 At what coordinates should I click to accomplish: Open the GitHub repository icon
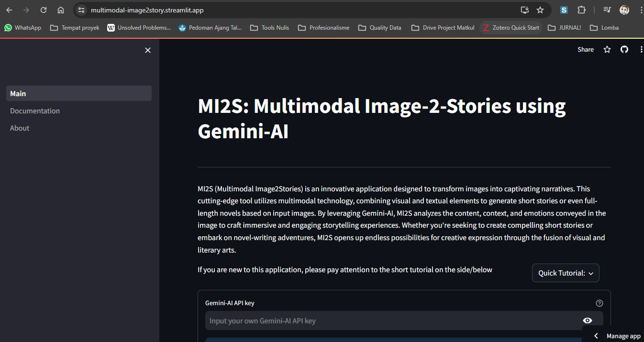pos(624,49)
